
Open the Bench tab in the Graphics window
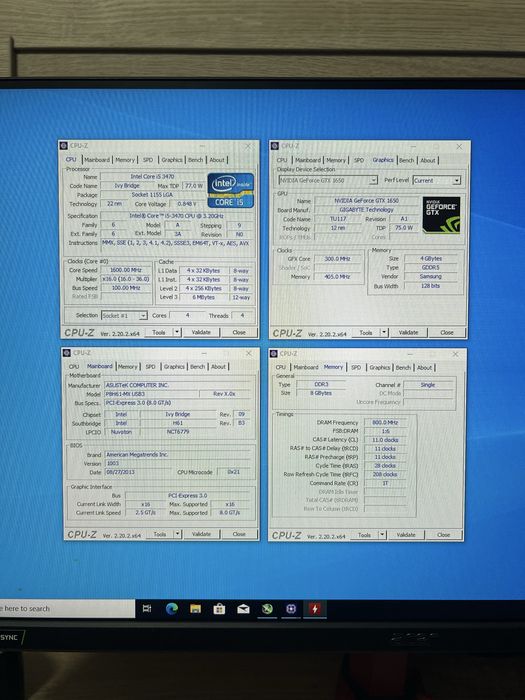[407, 160]
